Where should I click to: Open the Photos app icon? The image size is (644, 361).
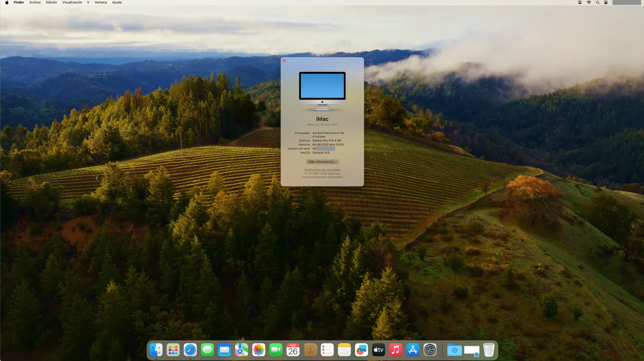point(259,350)
